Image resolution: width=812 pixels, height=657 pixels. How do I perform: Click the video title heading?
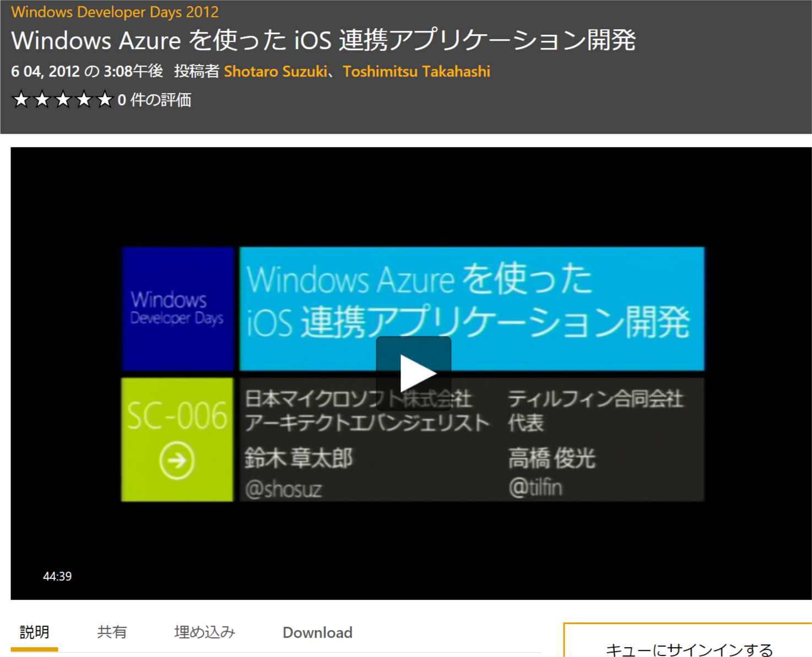tap(323, 40)
